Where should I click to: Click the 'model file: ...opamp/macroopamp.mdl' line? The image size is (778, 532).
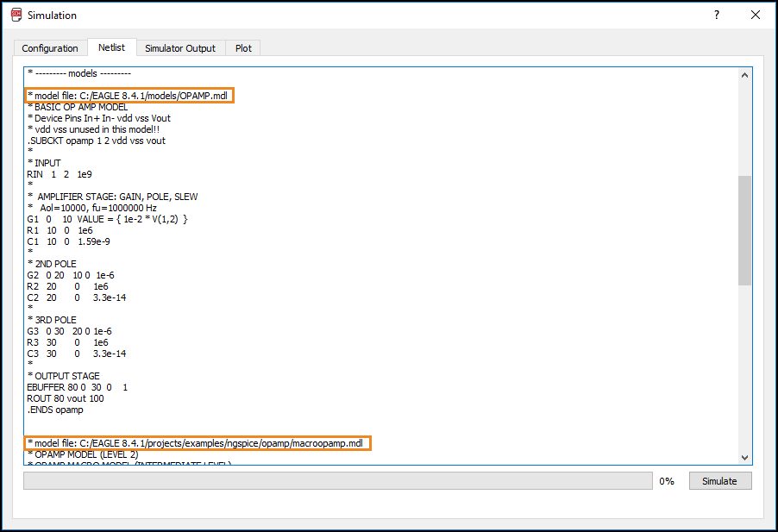[196, 443]
